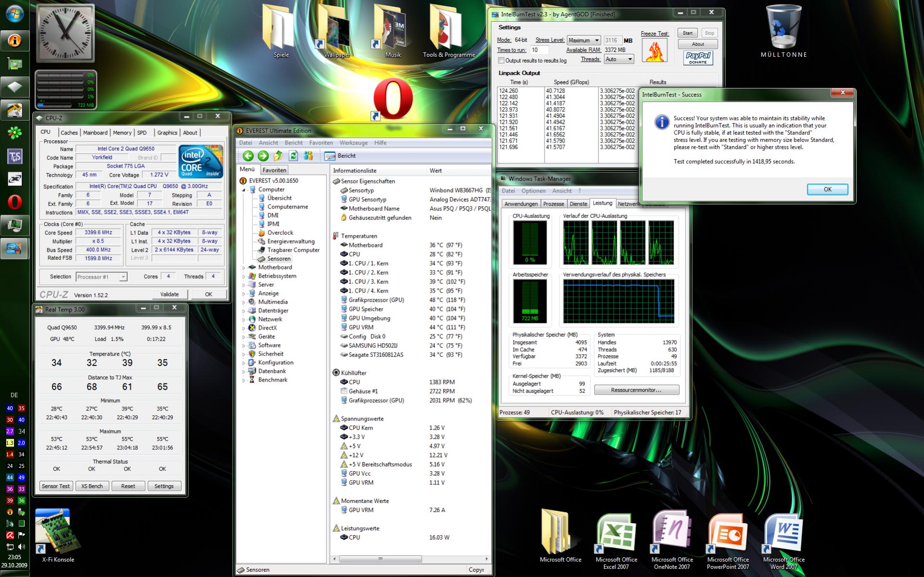This screenshot has width=924, height=577.
Task: Collapse the Computer tree node
Action: tap(244, 190)
